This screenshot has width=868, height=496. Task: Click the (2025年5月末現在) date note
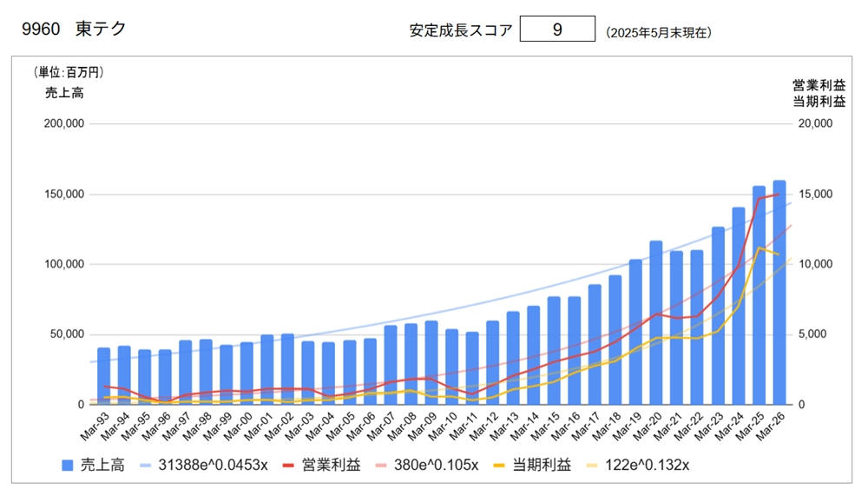[659, 33]
